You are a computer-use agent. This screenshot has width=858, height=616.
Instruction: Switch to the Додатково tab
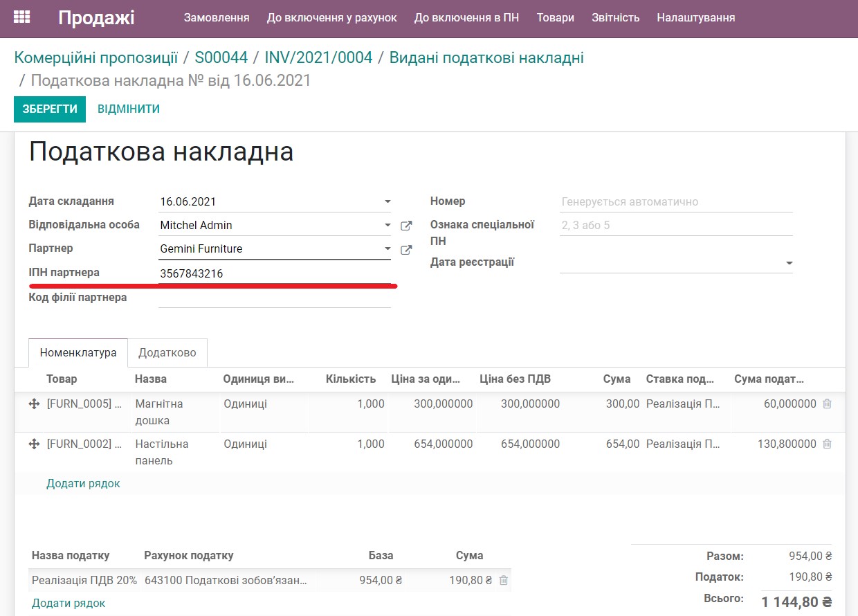click(167, 352)
